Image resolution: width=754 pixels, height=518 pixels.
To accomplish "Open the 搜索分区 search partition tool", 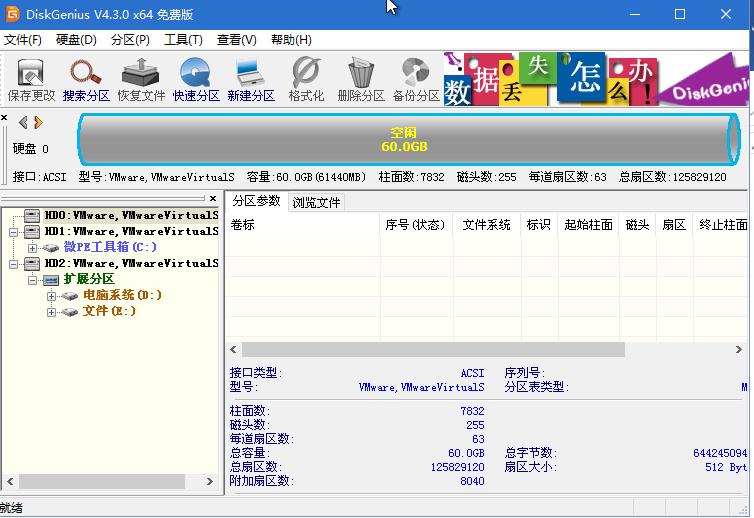I will (x=86, y=80).
